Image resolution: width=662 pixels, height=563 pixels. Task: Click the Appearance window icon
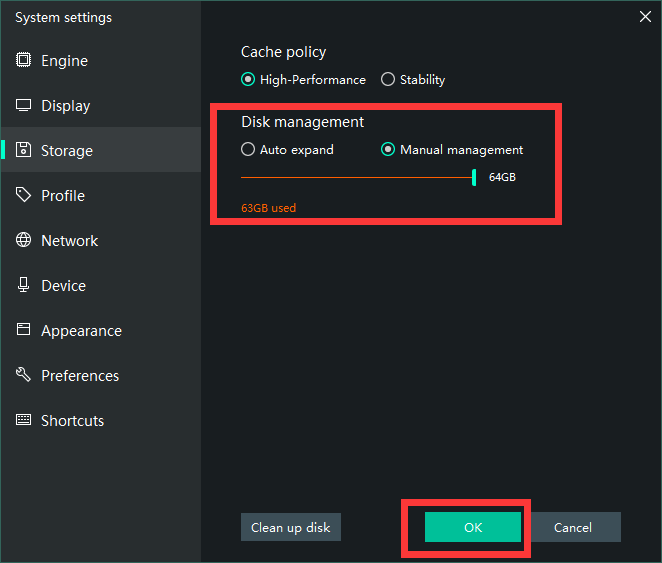(23, 331)
